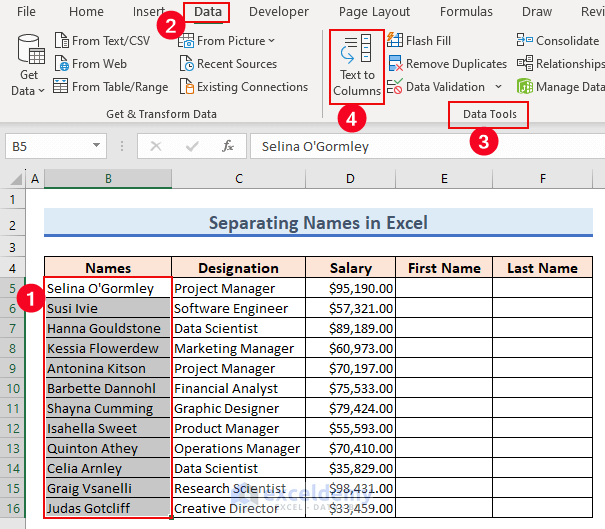Select the cell Susi Ivie
This screenshot has height=529, width=605.
(108, 308)
